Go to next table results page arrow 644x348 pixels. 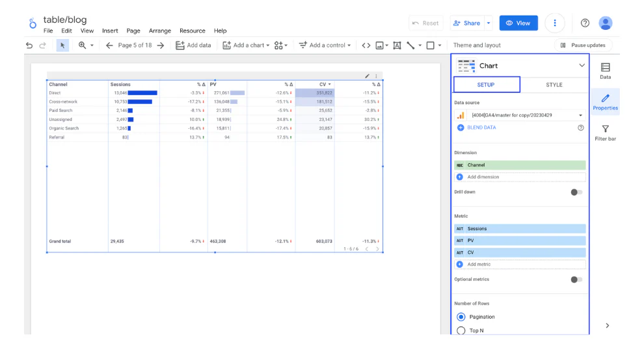click(x=377, y=249)
